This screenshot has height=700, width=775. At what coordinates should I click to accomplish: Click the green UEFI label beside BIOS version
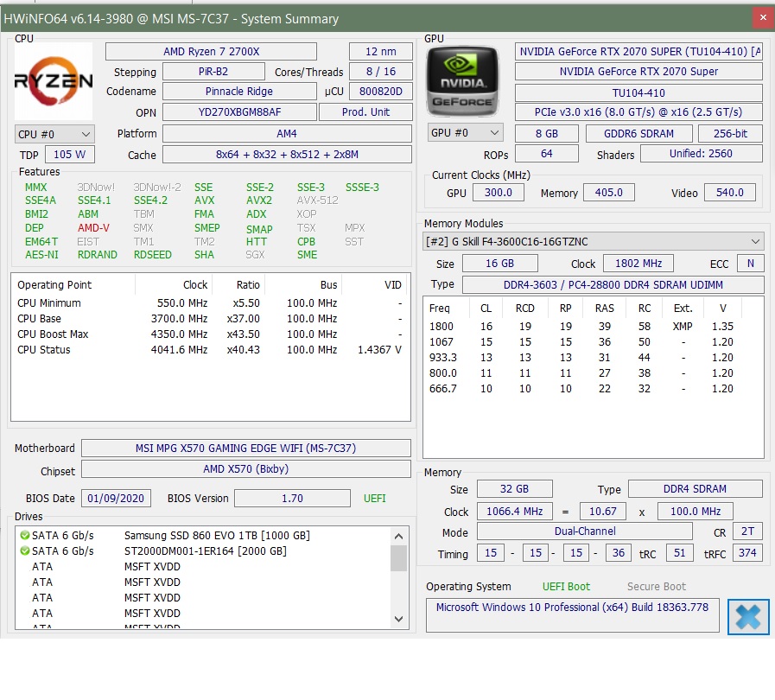[375, 499]
